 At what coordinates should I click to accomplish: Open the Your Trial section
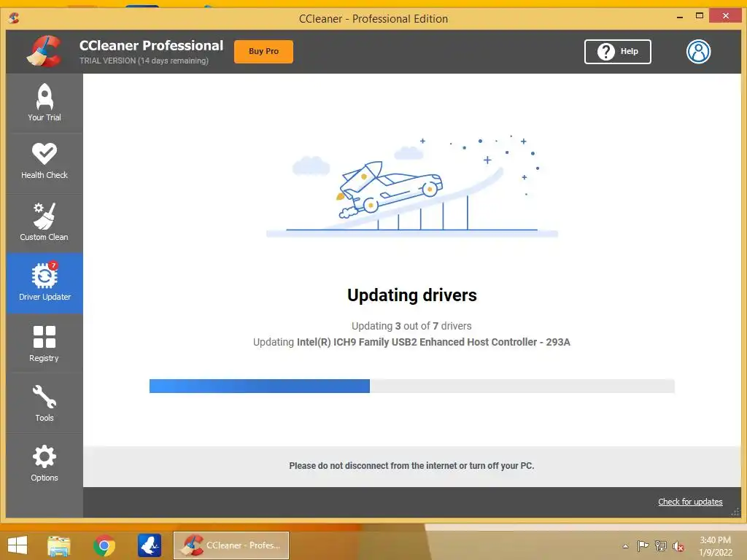44,103
